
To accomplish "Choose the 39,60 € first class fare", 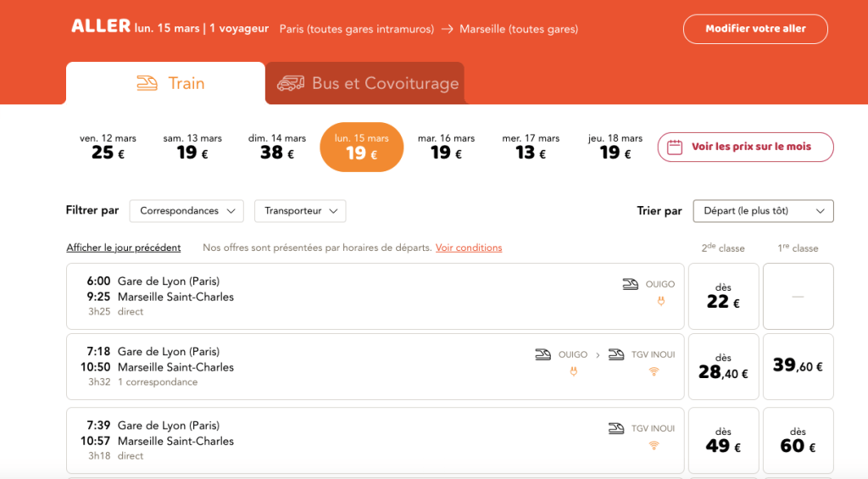I will (x=798, y=366).
